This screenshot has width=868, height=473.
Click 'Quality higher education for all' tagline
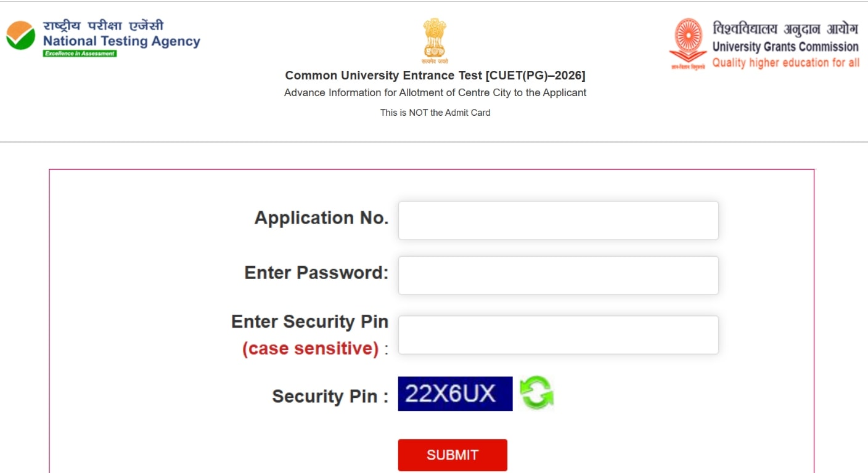785,63
